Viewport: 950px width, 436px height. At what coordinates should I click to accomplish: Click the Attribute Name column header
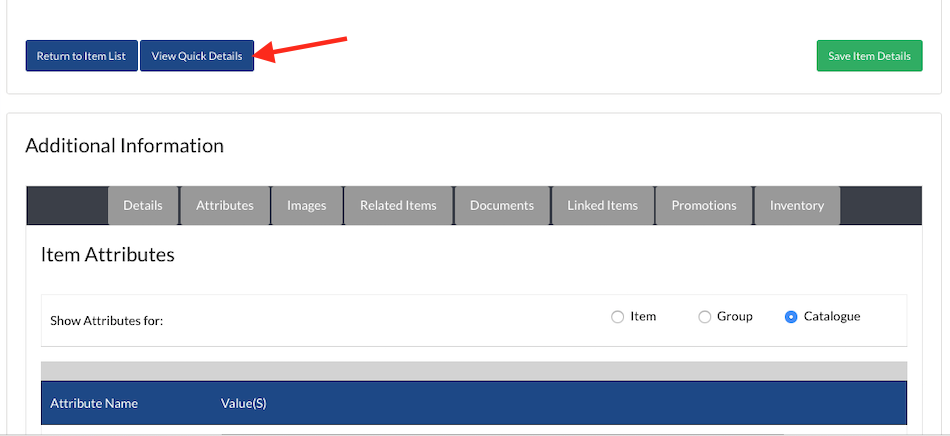click(94, 404)
